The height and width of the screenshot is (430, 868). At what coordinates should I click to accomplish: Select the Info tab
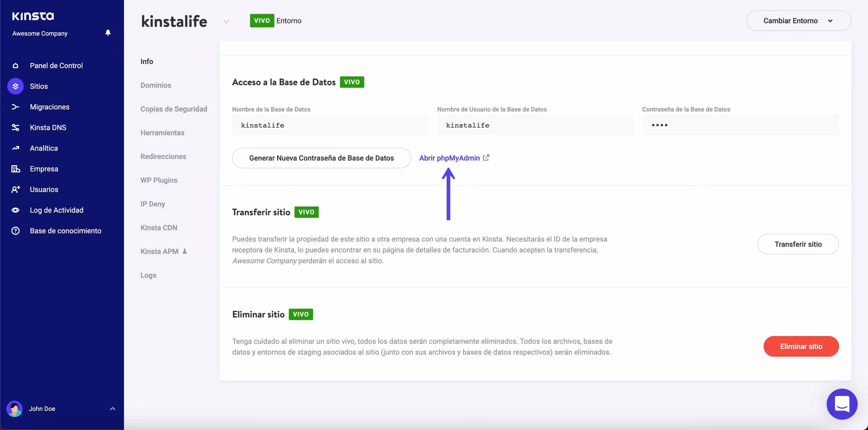(147, 61)
